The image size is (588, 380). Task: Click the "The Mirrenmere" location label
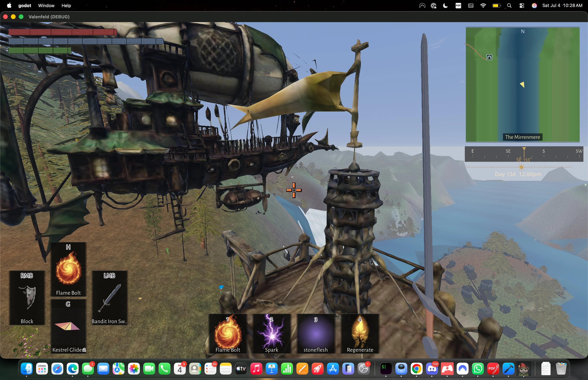point(522,137)
